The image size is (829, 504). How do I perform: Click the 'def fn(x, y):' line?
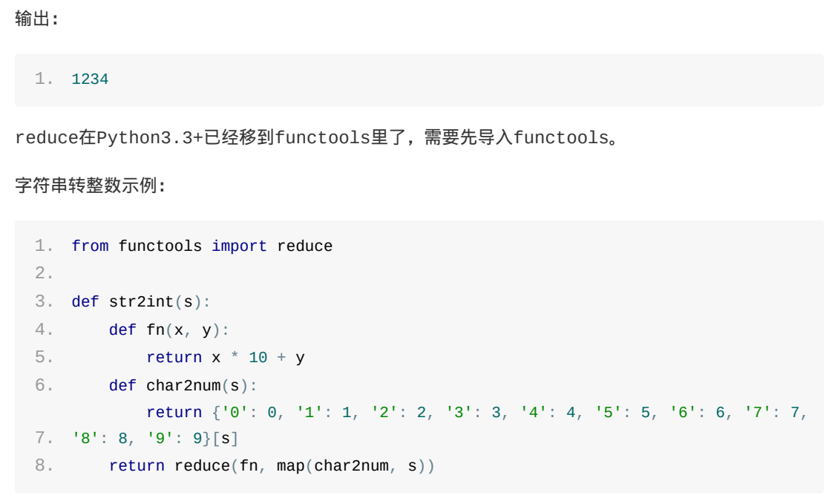[169, 330]
